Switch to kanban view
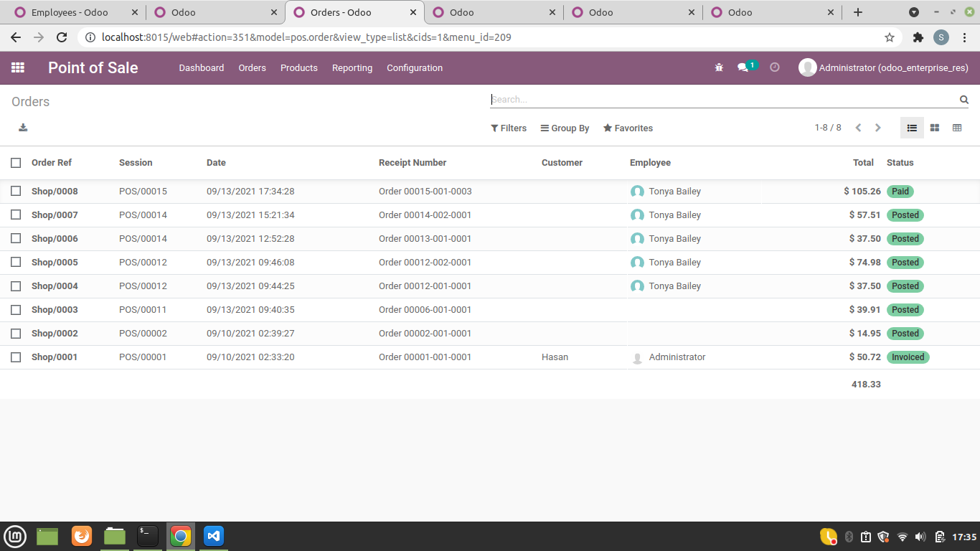The image size is (980, 551). click(x=934, y=128)
